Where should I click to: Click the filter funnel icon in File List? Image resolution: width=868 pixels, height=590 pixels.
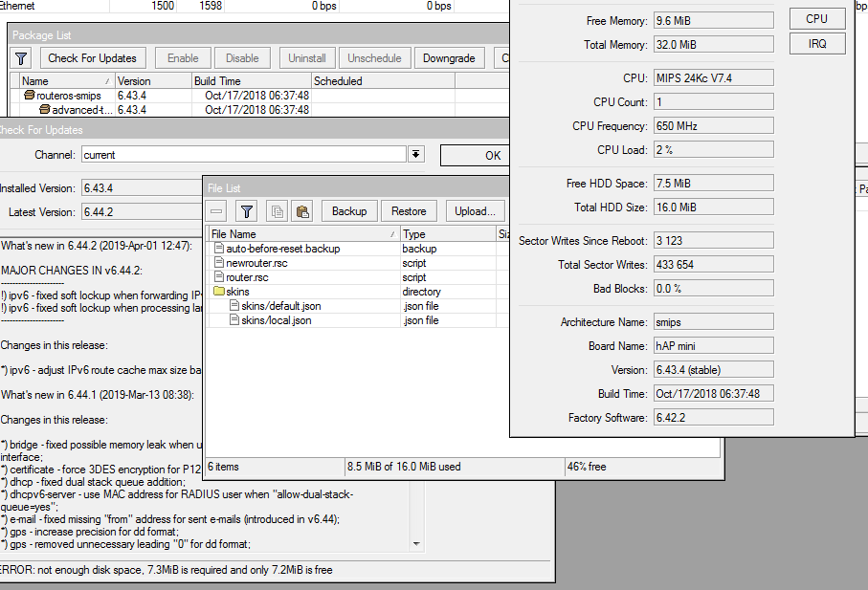(246, 211)
